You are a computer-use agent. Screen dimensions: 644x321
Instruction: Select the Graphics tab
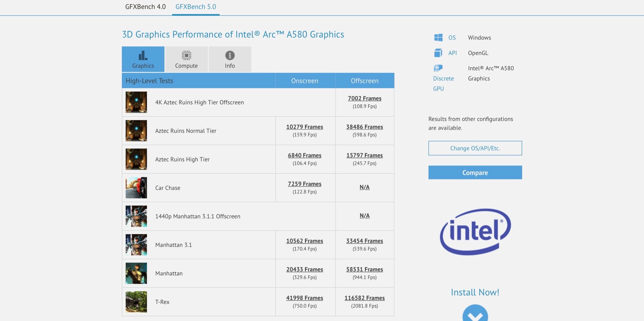(x=143, y=59)
